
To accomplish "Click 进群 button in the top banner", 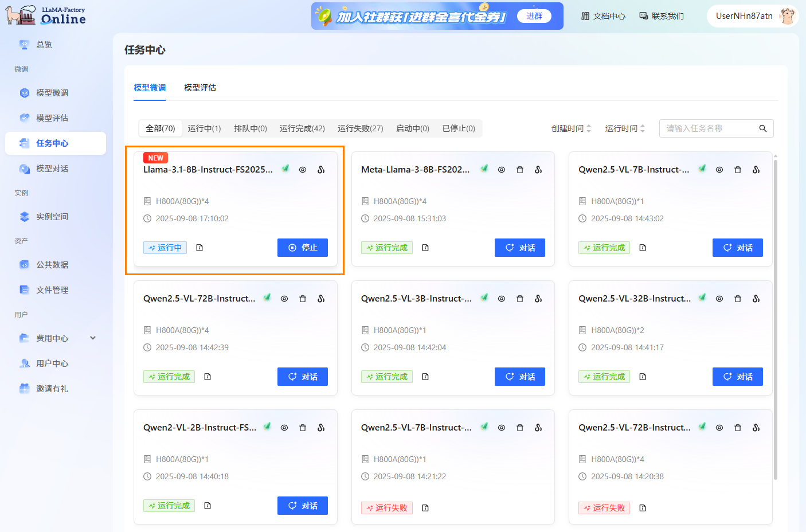I will point(534,16).
